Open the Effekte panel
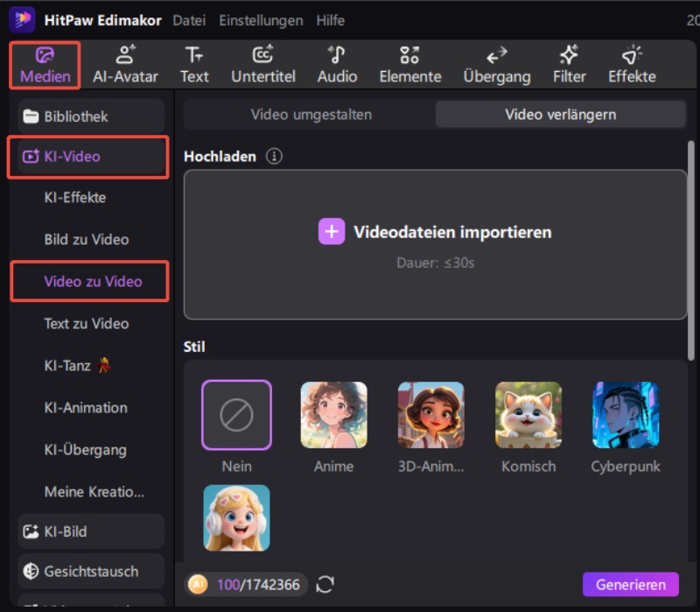This screenshot has height=612, width=700. [632, 65]
